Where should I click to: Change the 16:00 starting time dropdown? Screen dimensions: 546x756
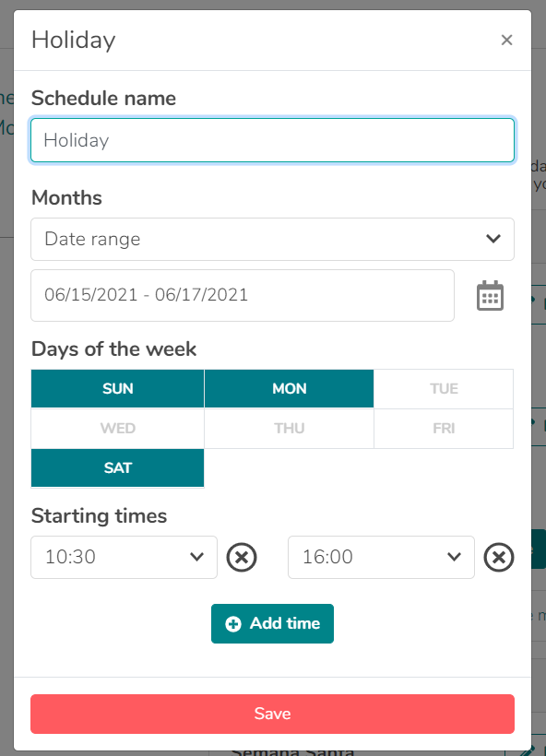381,557
